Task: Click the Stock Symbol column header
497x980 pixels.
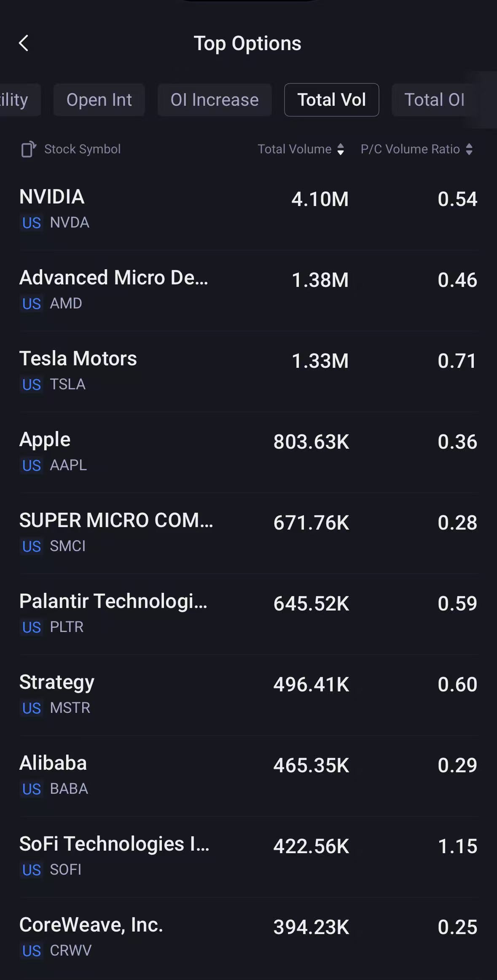Action: point(83,149)
